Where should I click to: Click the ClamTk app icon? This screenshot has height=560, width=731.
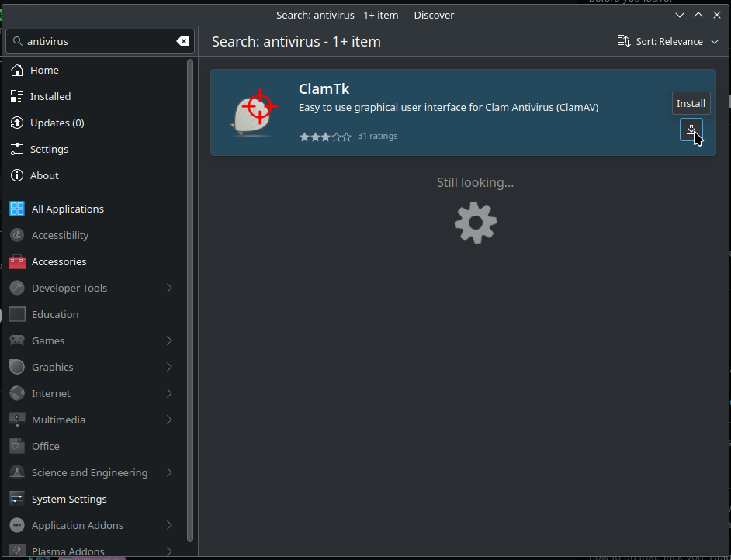pos(254,112)
